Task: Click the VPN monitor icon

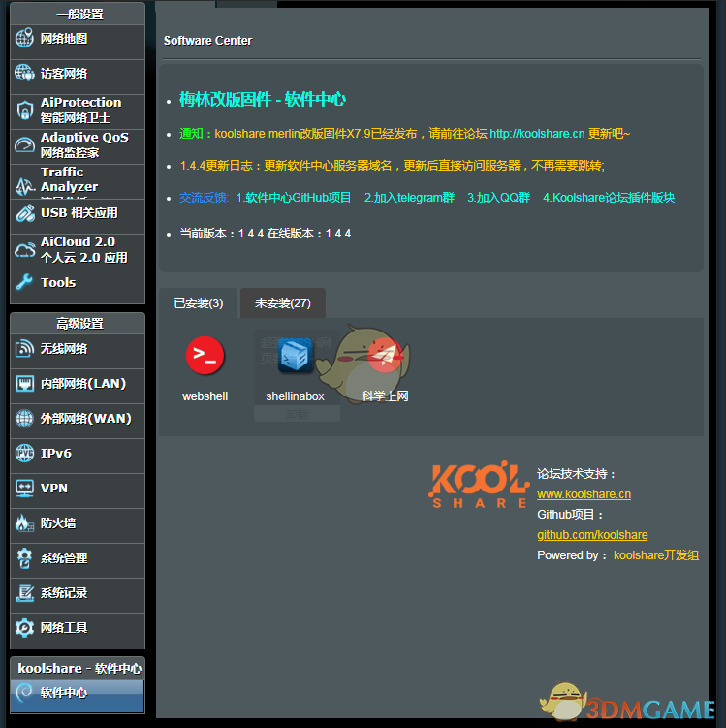Action: [x=24, y=489]
